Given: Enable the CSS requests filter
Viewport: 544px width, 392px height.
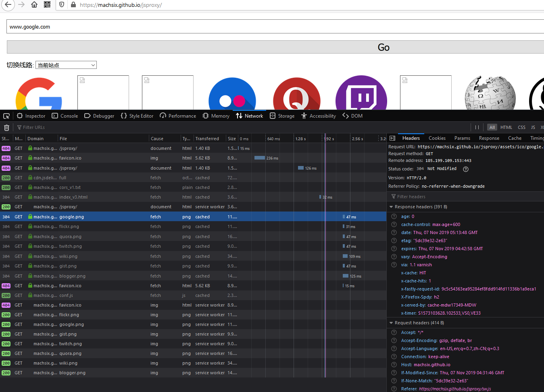Looking at the screenshot, I should [521, 127].
